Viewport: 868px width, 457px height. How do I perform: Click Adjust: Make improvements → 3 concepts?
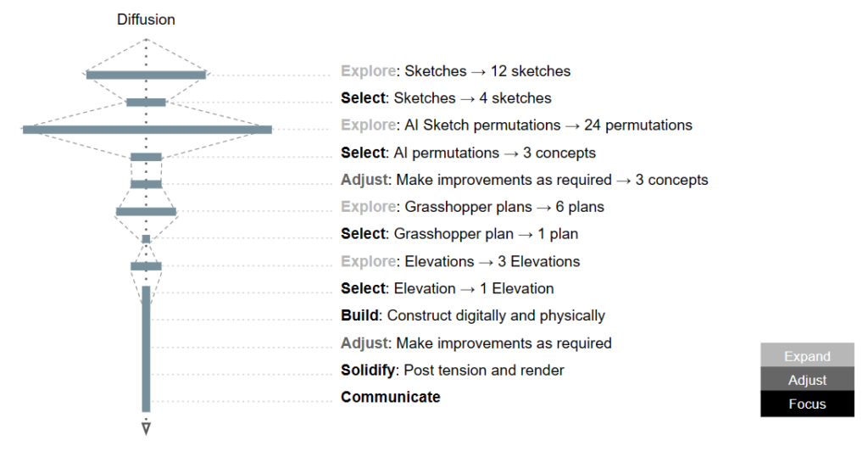tap(525, 180)
